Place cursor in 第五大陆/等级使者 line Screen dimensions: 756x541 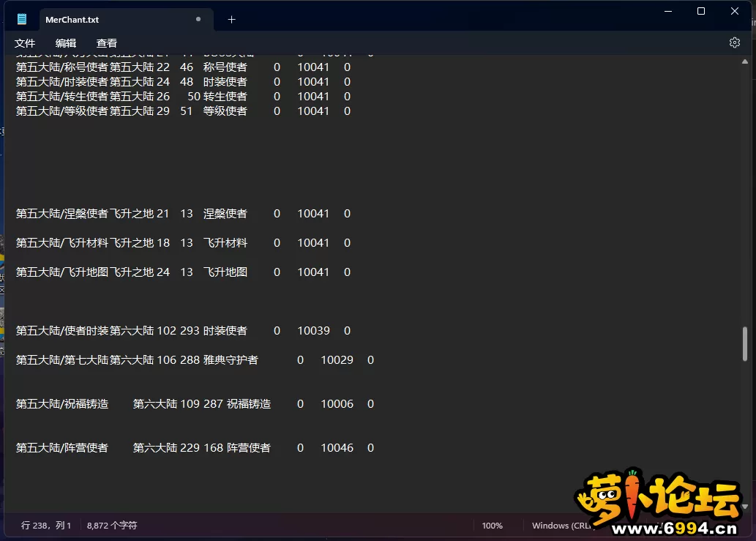(183, 111)
